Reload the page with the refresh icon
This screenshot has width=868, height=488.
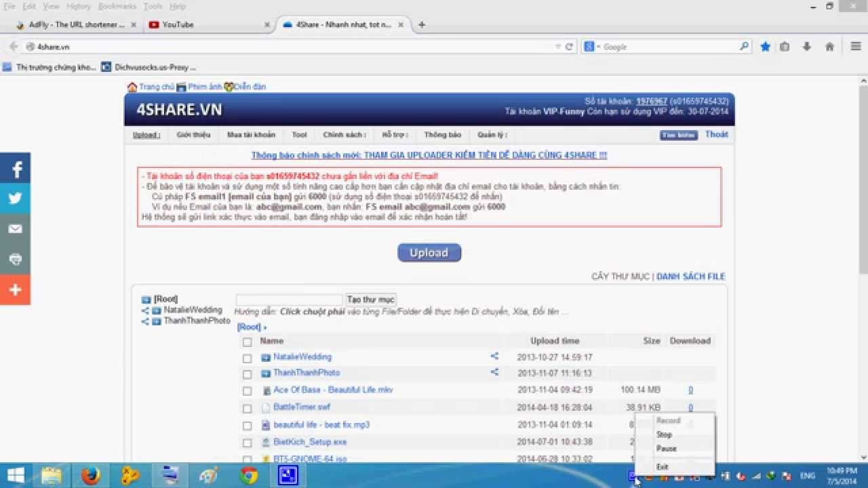[569, 47]
